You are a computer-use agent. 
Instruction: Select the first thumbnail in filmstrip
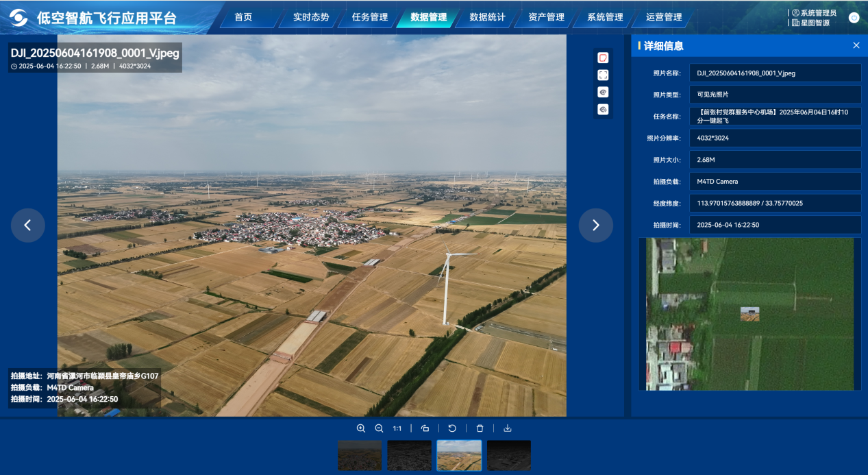[x=360, y=455]
